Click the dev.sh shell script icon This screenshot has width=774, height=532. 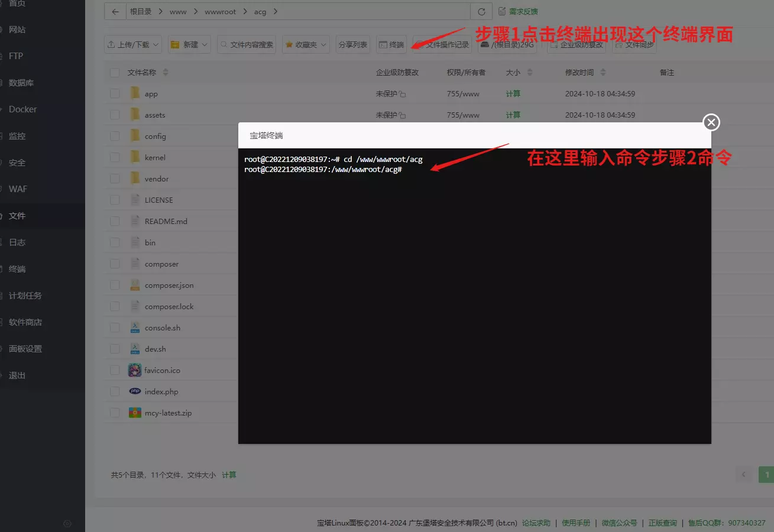135,349
